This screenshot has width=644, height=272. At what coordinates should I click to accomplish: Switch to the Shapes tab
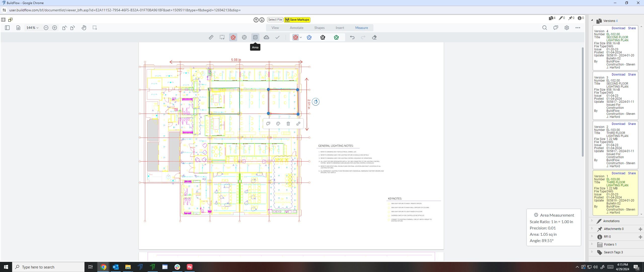tap(319, 28)
